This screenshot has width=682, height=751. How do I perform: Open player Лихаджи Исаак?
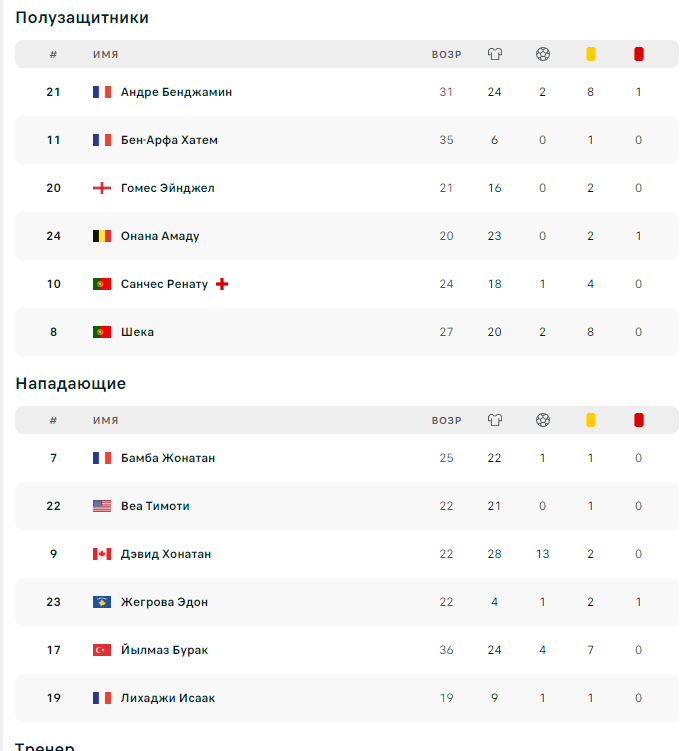pyautogui.click(x=168, y=698)
